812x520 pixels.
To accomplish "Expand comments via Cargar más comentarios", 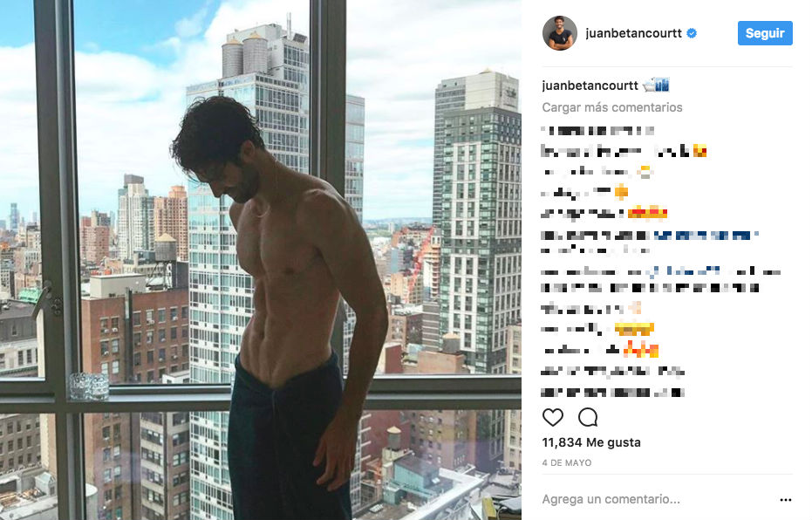I will [x=612, y=107].
